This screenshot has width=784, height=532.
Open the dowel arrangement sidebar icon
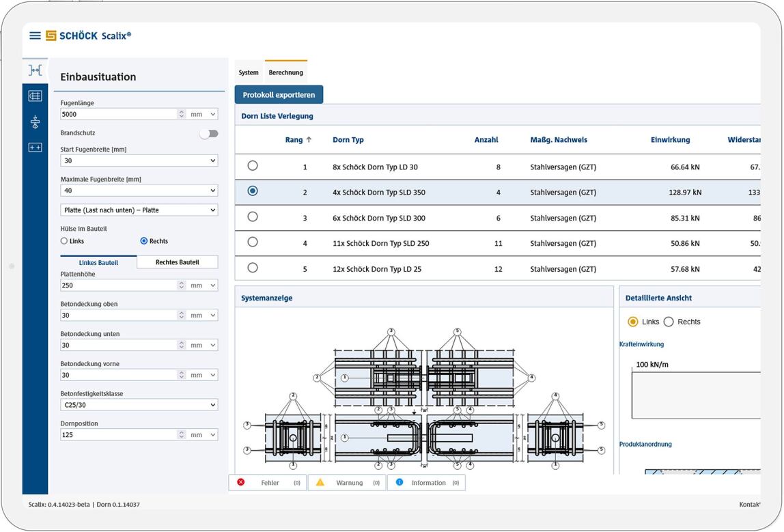pos(35,148)
